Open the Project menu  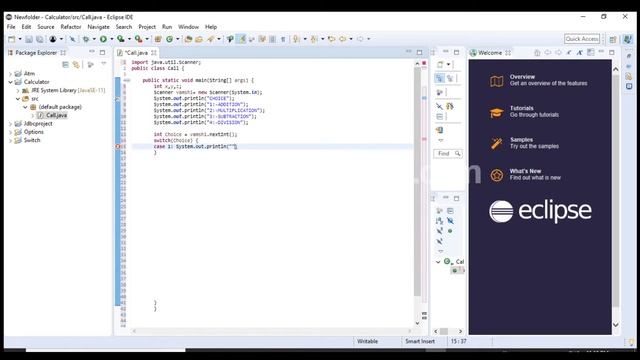[x=147, y=27]
